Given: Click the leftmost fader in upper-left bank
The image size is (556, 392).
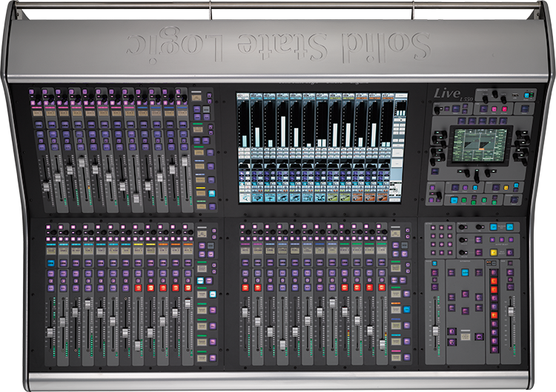Looking at the screenshot, I should (45, 185).
